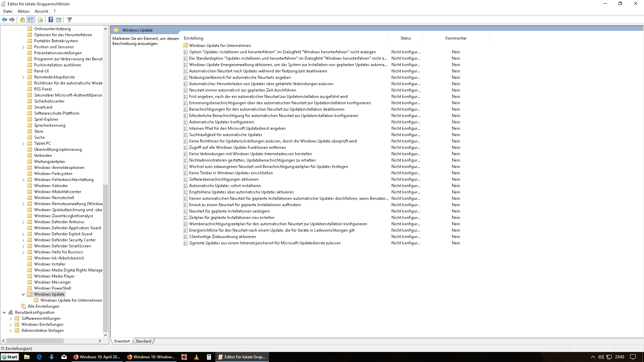644x362 pixels.
Task: Switch to 'Windows 10: April 20...' Firefox window
Action: click(97, 357)
